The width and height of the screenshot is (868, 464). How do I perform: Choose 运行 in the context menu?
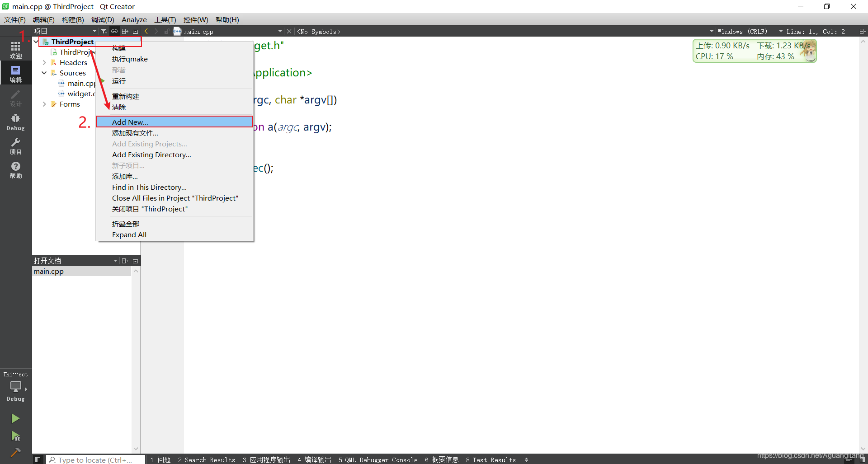175,81
